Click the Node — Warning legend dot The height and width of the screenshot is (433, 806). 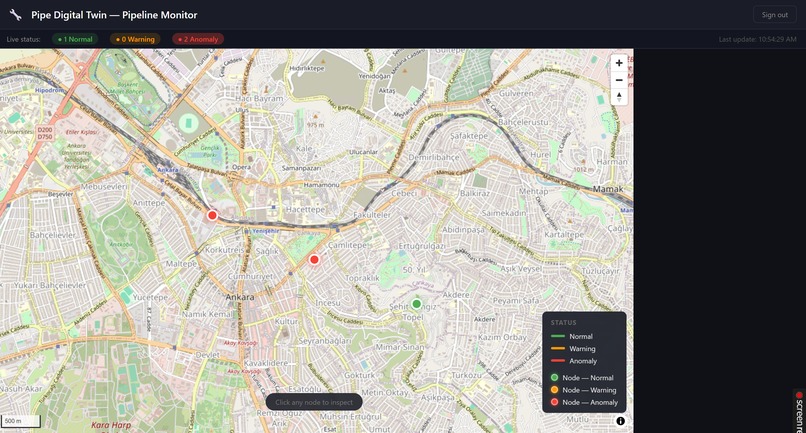pos(554,390)
